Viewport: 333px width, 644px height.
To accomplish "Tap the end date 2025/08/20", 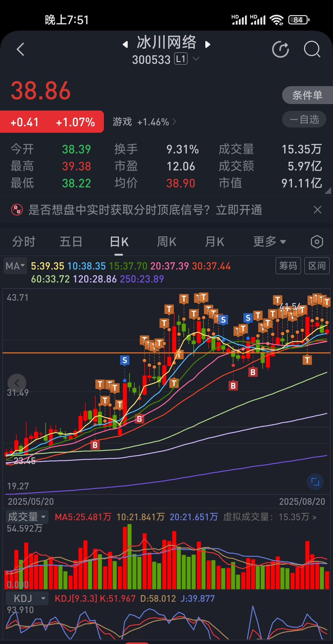I will click(x=302, y=501).
